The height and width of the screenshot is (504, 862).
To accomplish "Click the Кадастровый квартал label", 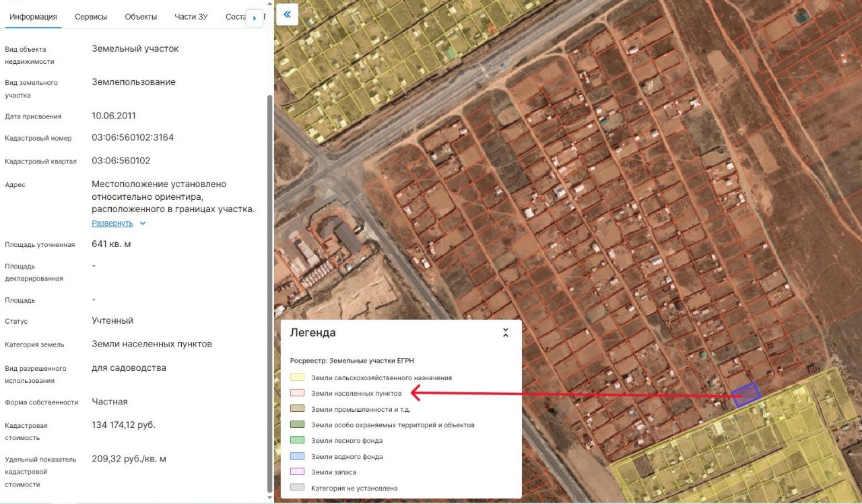I will (x=40, y=161).
